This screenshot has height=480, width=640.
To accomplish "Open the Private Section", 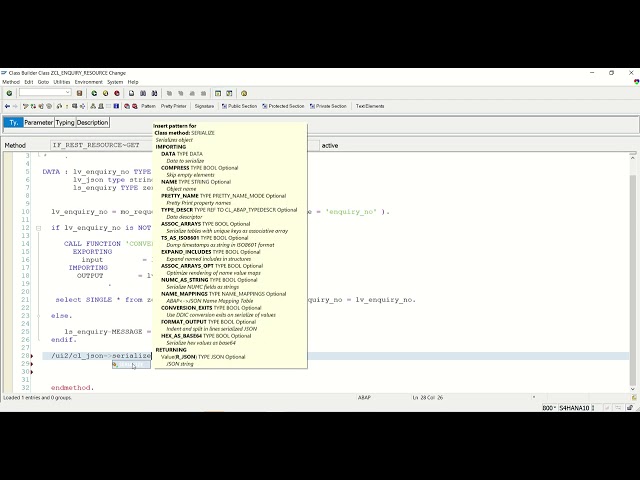I will pyautogui.click(x=328, y=106).
